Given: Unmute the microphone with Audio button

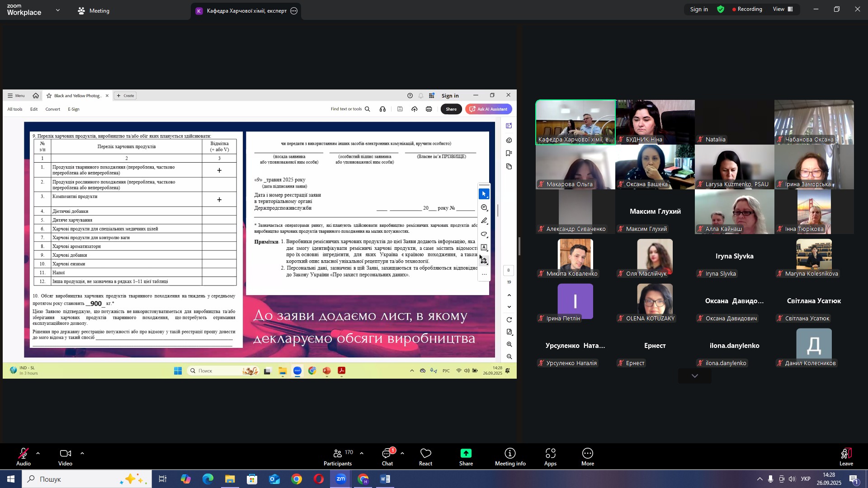Looking at the screenshot, I should (x=24, y=457).
